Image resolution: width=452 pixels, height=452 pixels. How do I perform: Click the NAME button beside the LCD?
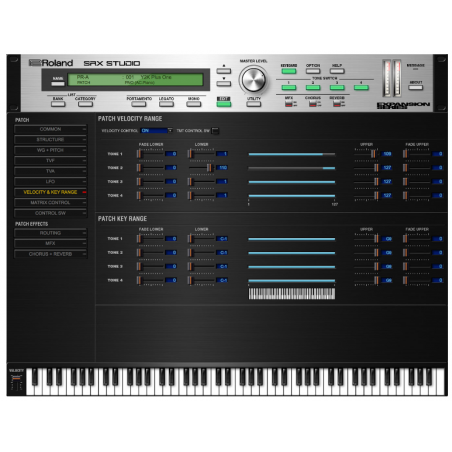click(58, 83)
